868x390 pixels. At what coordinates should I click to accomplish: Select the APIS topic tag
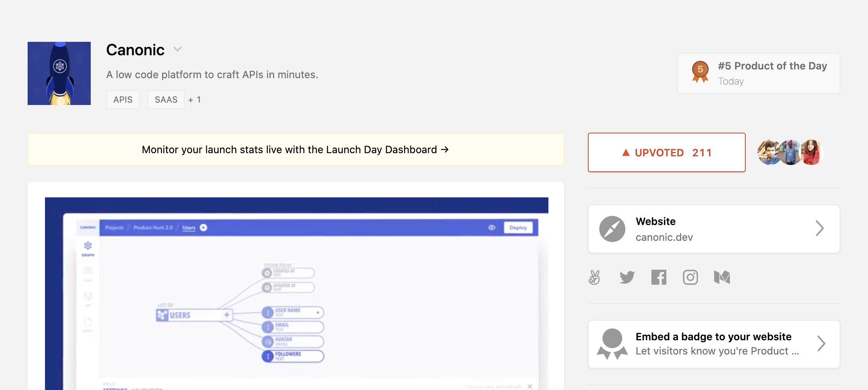pyautogui.click(x=123, y=99)
